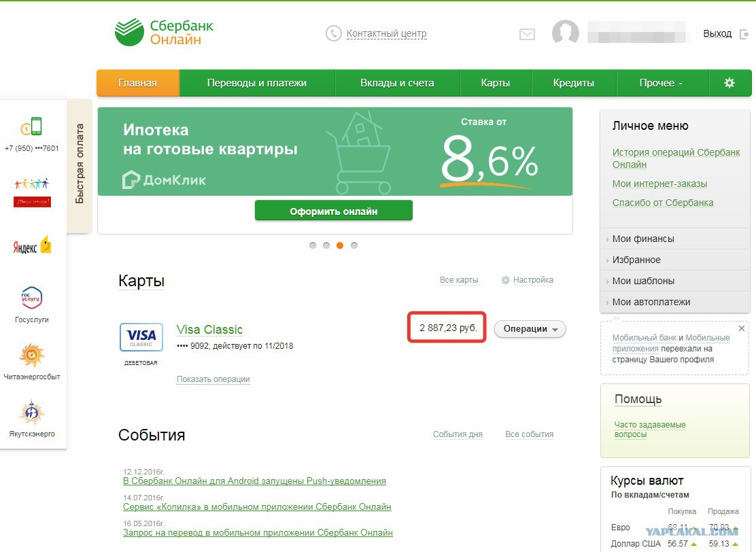Open Переводы и платежи tab
Screen dimensions: 756x552
(x=257, y=83)
